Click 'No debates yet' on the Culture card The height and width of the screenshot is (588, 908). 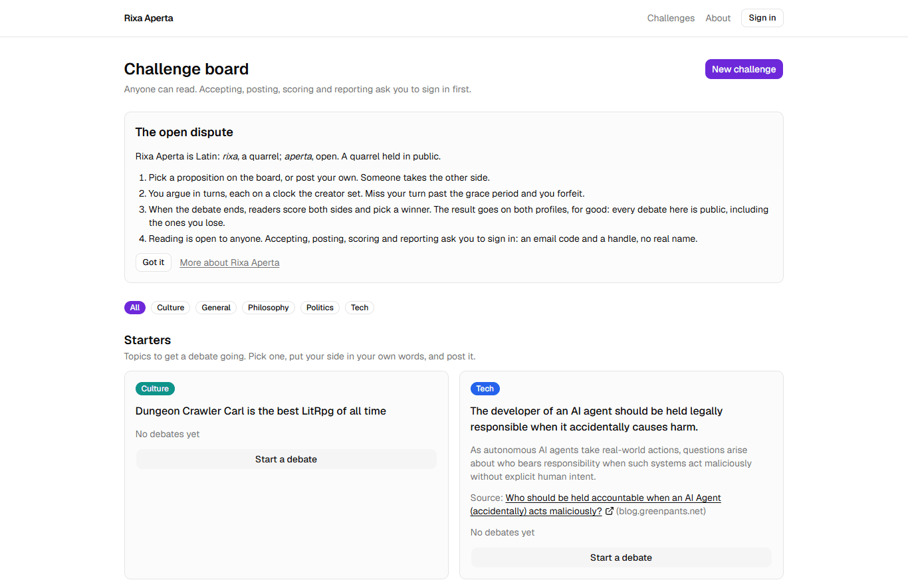point(168,434)
